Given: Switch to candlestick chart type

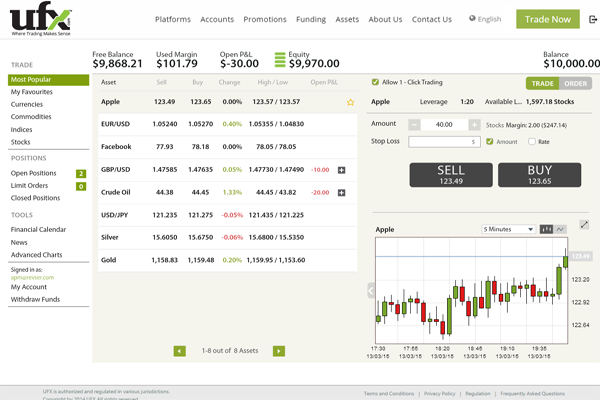Looking at the screenshot, I should click(546, 229).
